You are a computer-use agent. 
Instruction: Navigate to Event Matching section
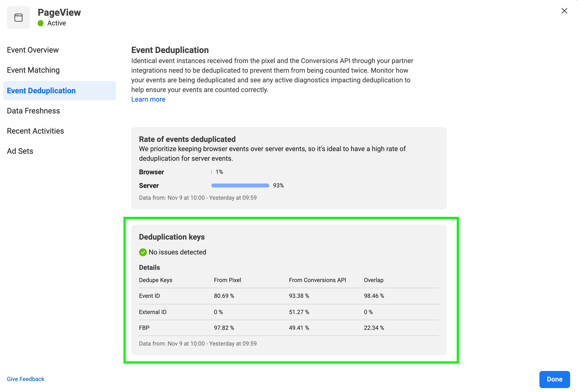[33, 70]
